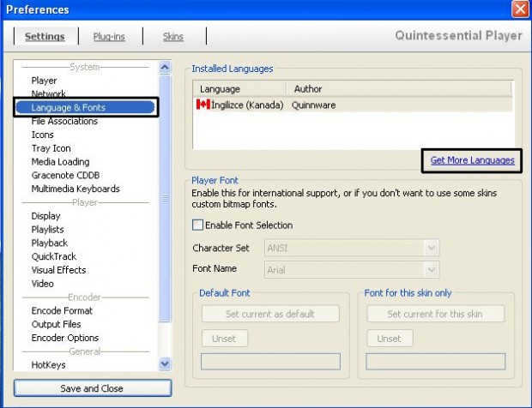The image size is (532, 408).
Task: Click the Default Font preview field
Action: (x=270, y=362)
